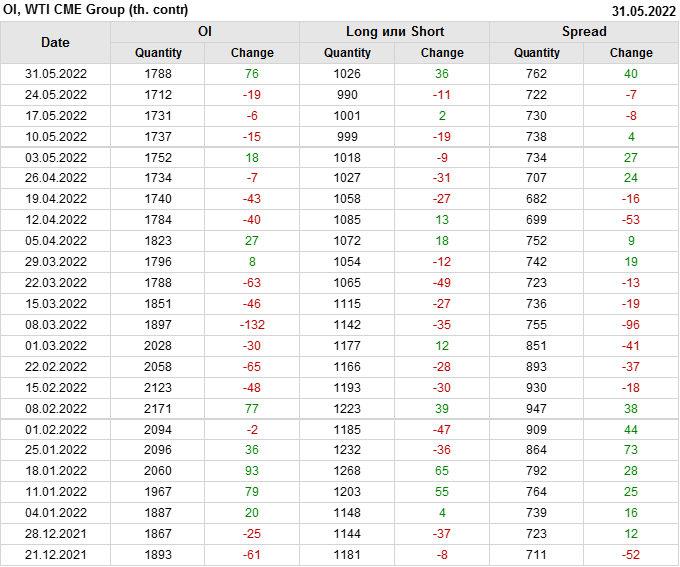Click the Change subheader under Long или Short
Viewport: 680px width, 567px height.
[442, 53]
